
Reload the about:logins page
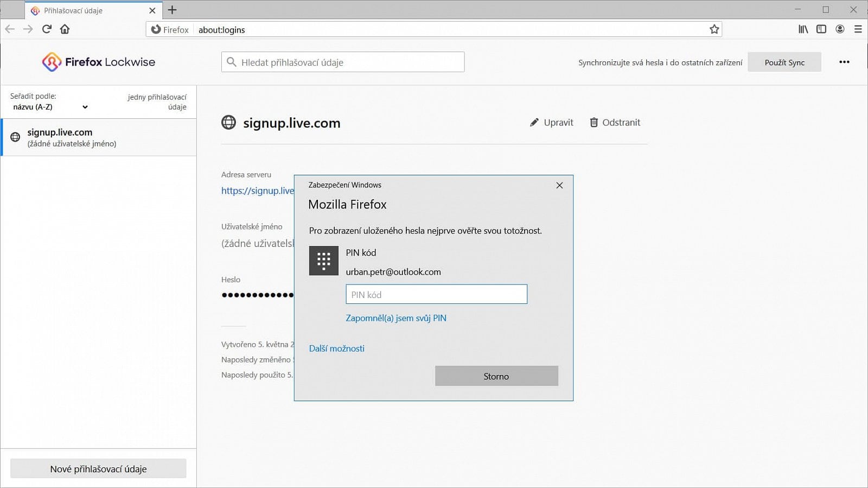tap(47, 29)
